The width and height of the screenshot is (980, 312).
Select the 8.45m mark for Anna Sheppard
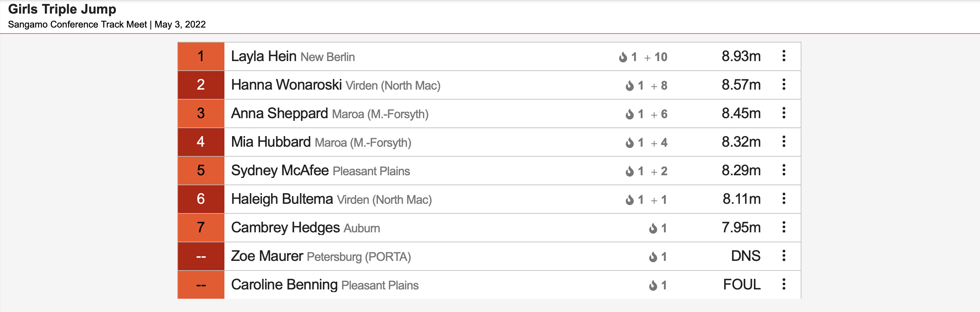pos(741,114)
